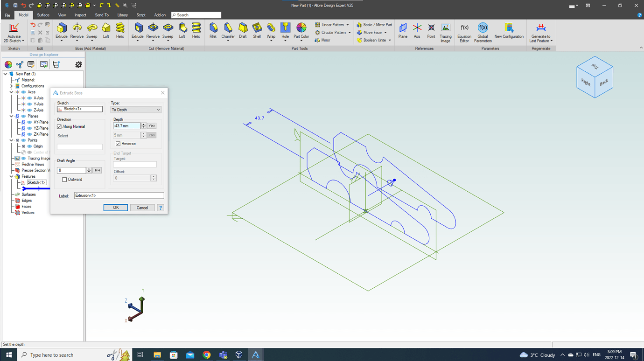
Task: Open Global Parameters
Action: click(x=483, y=32)
